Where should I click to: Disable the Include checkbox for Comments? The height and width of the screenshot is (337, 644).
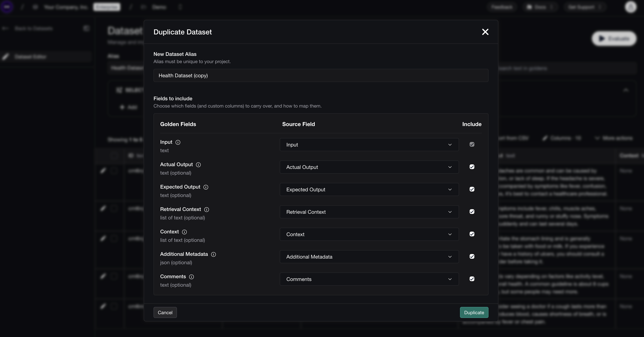[472, 279]
